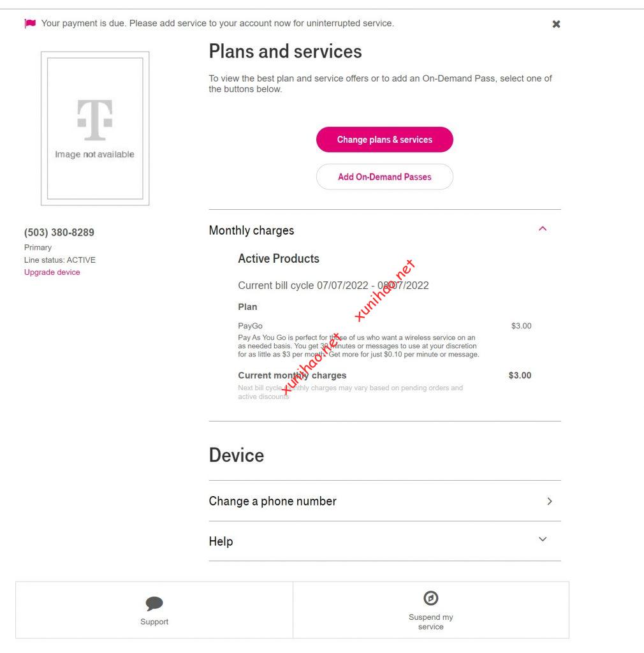Viewport: 644px width, 653px height.
Task: Select the Support label text
Action: point(154,622)
